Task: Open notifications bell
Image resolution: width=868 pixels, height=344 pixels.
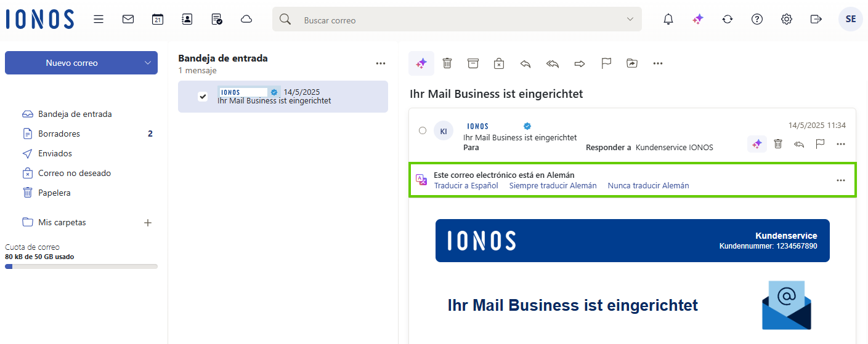Action: (x=668, y=19)
